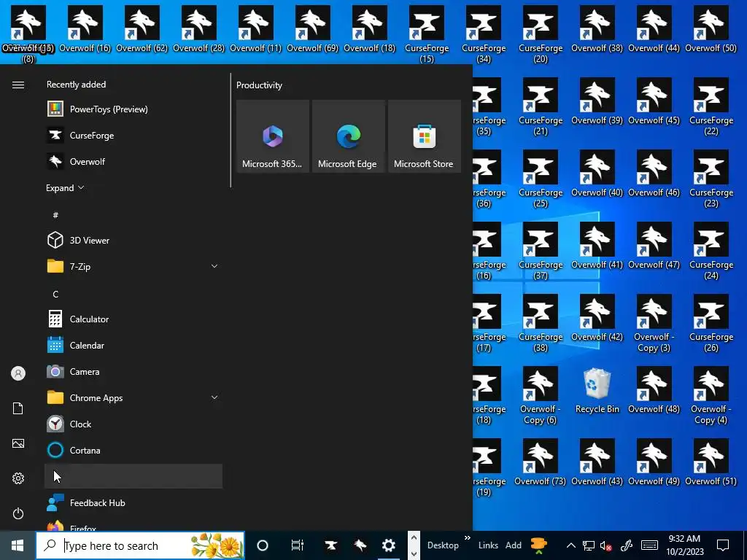
Task: Open PowerToys (Preview) from Recently added
Action: coord(133,109)
